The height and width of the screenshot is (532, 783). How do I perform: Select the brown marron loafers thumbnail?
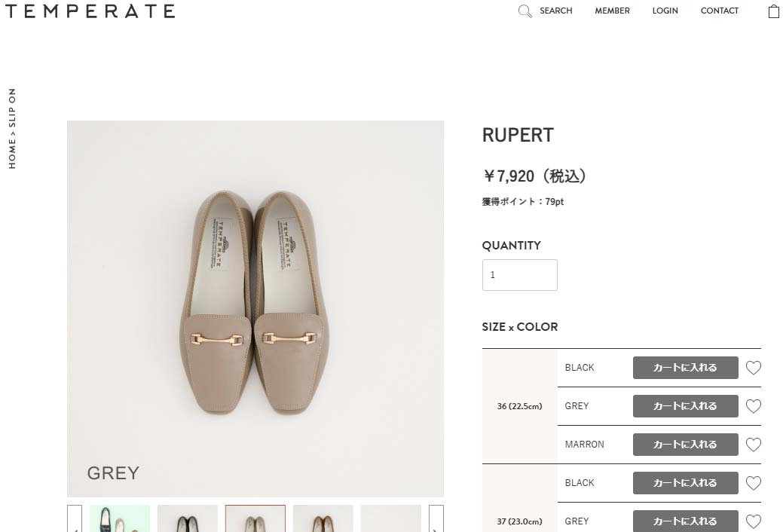point(323,519)
